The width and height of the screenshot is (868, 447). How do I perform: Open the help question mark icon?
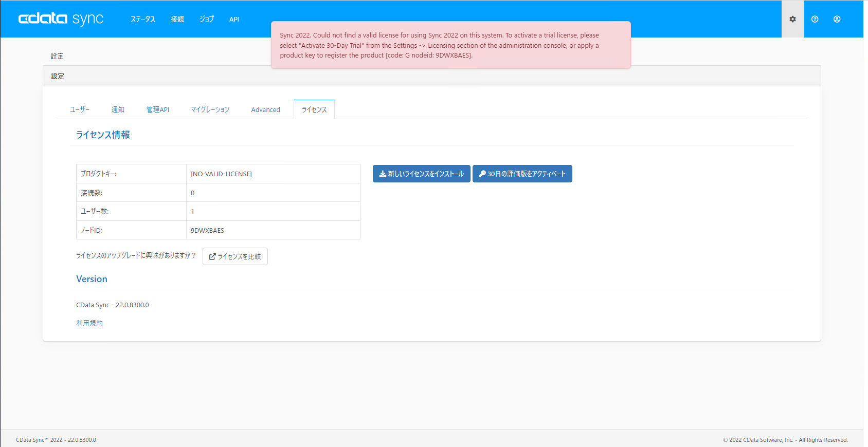[815, 19]
